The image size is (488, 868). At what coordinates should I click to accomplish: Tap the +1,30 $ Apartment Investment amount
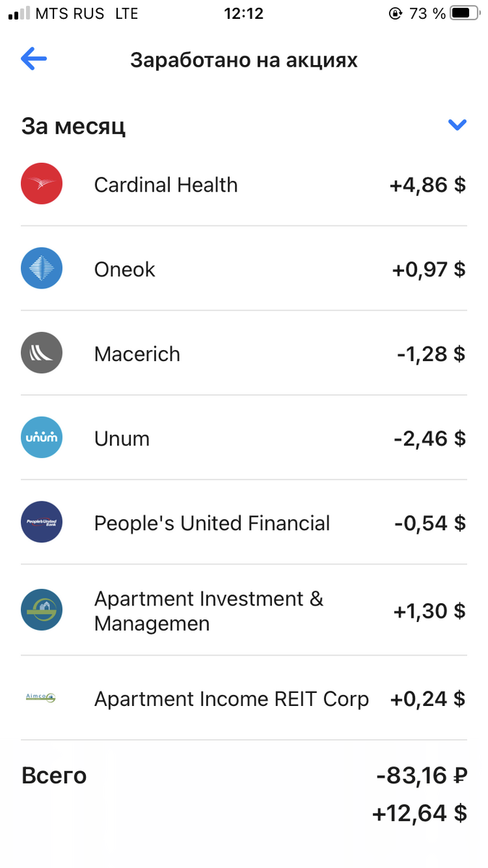click(x=429, y=611)
